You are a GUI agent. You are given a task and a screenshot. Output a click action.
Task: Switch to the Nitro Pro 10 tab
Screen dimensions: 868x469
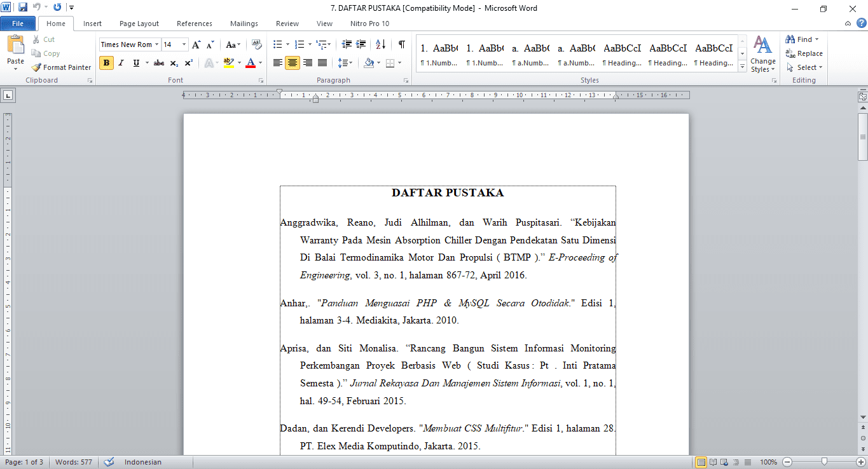[x=369, y=24]
